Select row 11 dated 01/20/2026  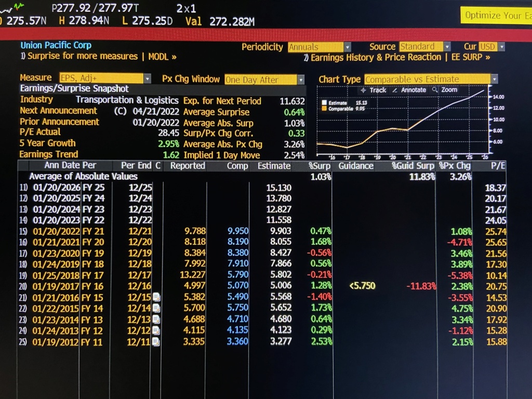pyautogui.click(x=262, y=188)
